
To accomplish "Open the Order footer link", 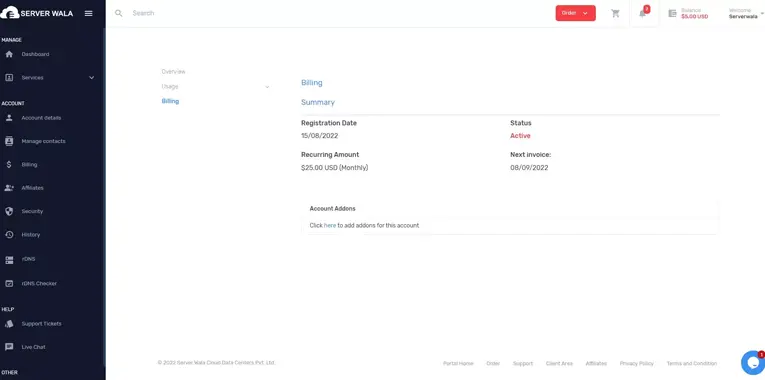I will [x=493, y=363].
